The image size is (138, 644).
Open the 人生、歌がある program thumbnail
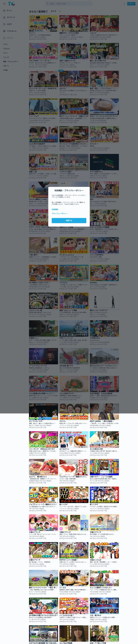[x=104, y=606]
